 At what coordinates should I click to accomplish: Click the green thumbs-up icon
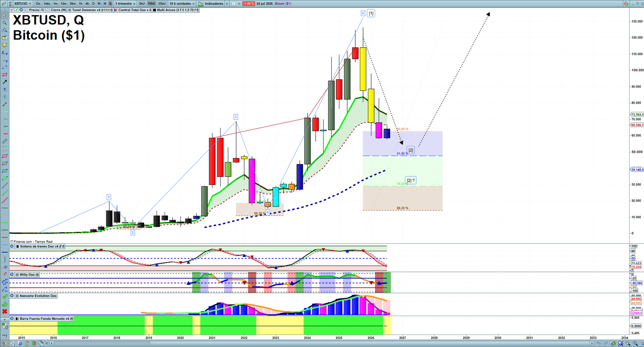coord(5,304)
